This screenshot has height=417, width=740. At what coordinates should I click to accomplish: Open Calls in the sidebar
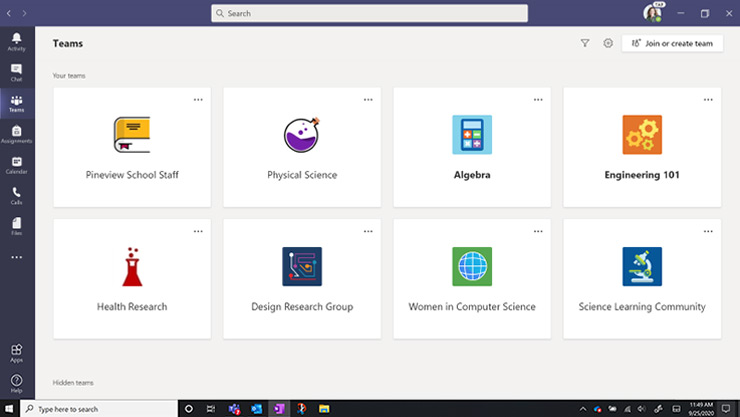pyautogui.click(x=16, y=195)
